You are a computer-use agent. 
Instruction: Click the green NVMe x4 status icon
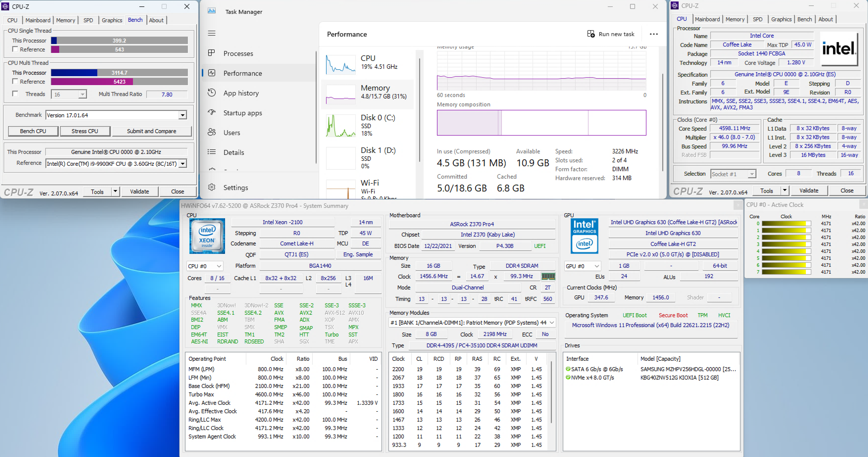tap(568, 377)
